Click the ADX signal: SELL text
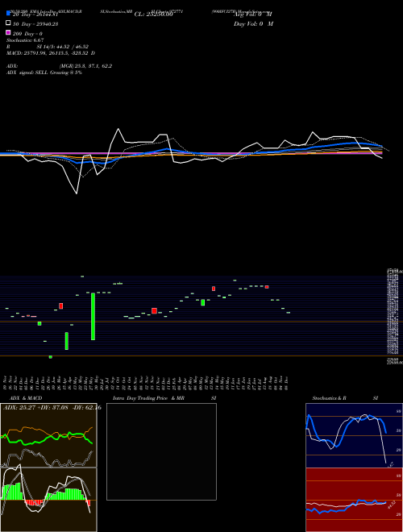403x532 pixels. [44, 73]
